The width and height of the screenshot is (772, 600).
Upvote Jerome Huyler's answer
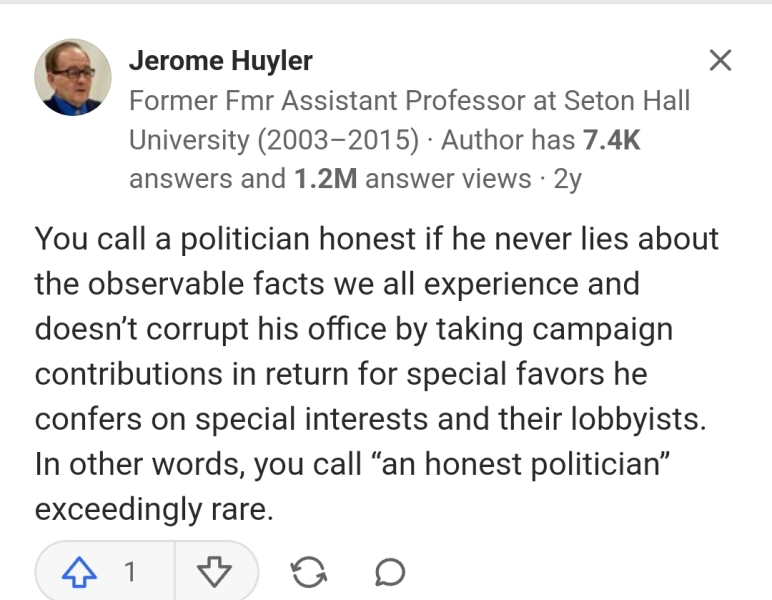pos(77,572)
